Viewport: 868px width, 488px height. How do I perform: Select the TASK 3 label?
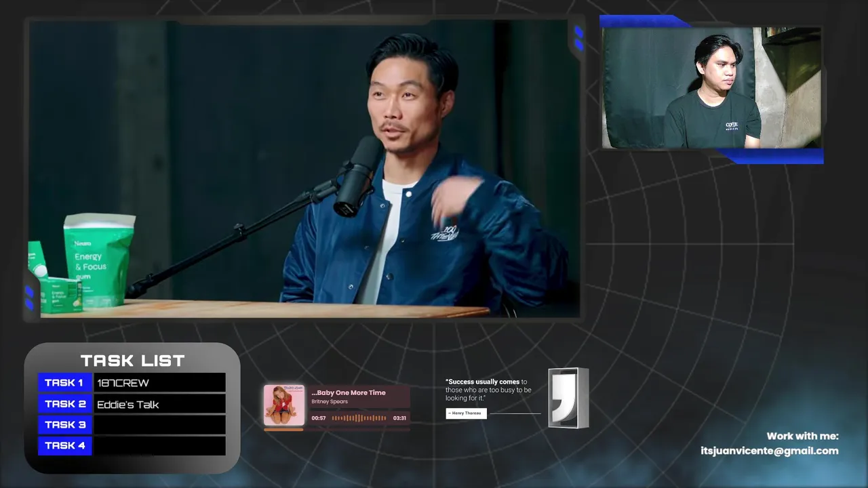click(x=64, y=425)
